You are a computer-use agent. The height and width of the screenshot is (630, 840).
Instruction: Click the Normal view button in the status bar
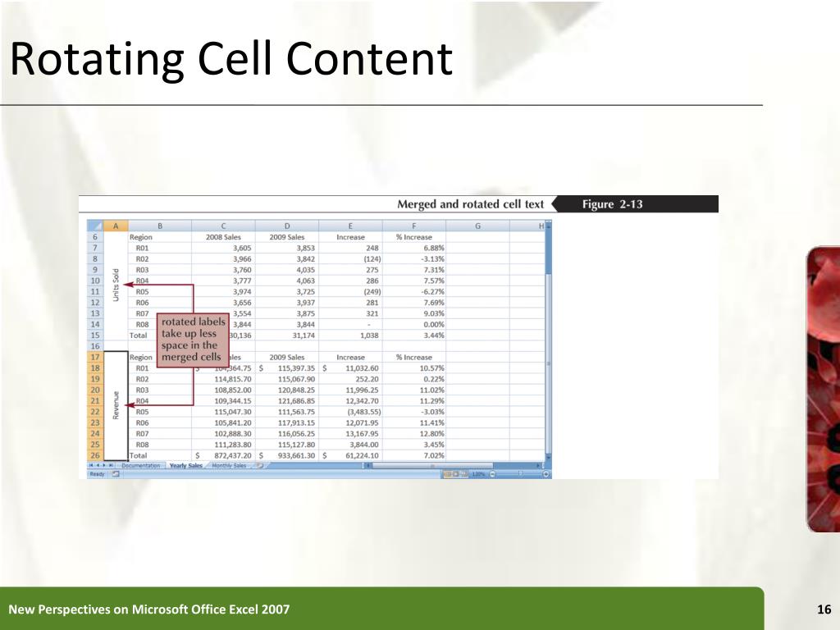click(x=448, y=474)
